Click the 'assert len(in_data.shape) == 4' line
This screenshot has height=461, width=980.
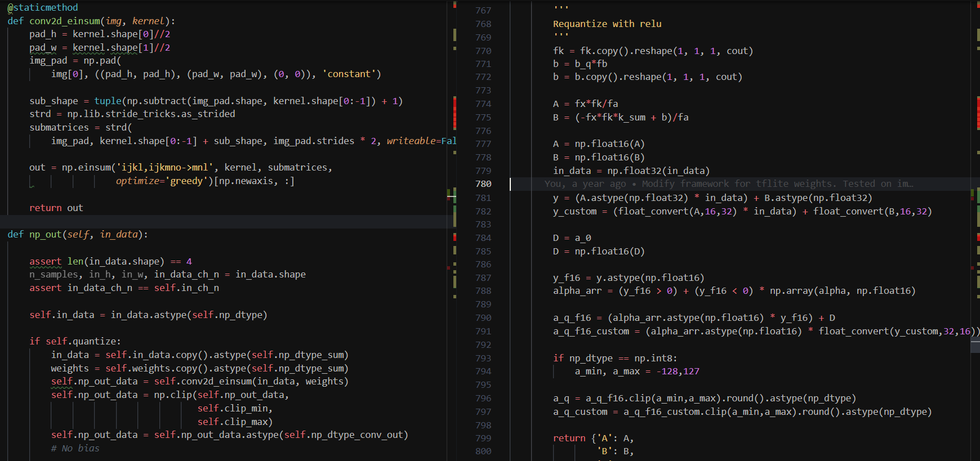click(110, 261)
